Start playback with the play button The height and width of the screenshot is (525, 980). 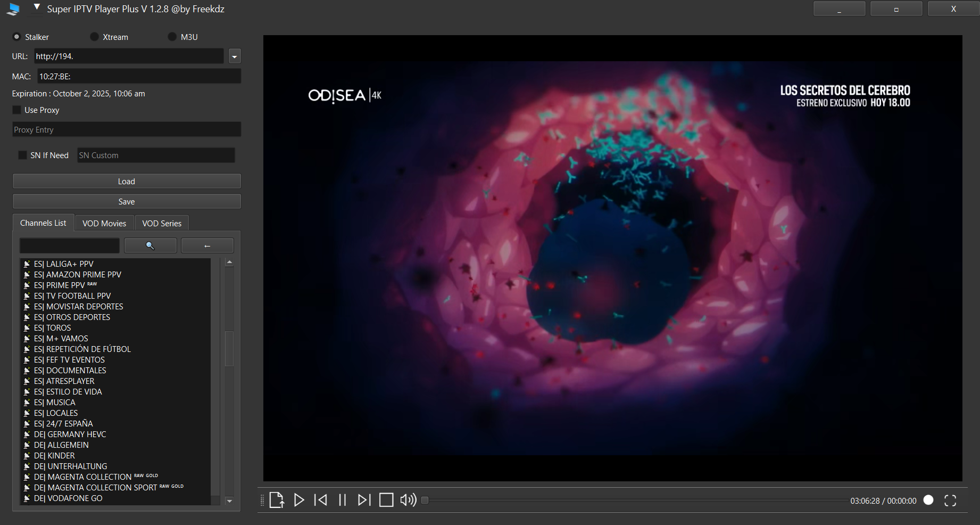(x=299, y=500)
